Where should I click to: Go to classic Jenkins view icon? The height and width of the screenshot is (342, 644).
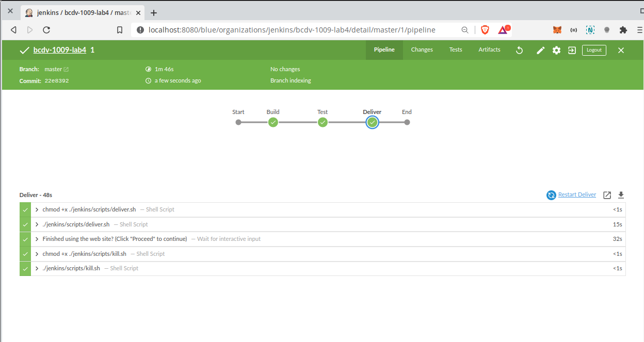tap(572, 50)
